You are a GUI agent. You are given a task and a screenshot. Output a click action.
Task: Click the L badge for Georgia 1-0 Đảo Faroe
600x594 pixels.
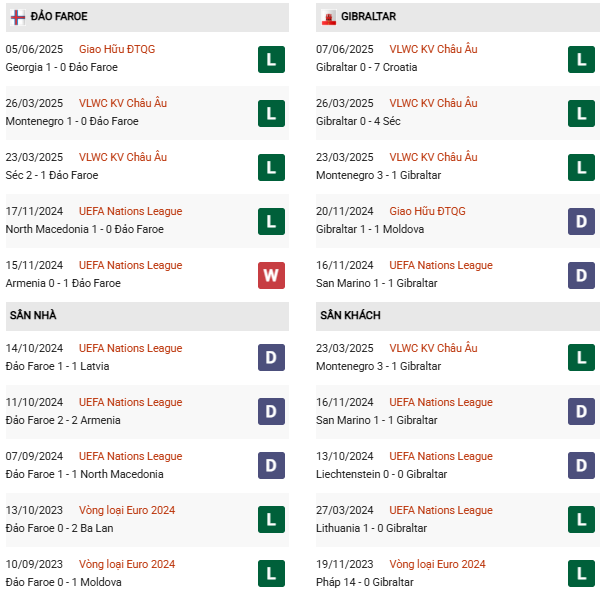271,59
